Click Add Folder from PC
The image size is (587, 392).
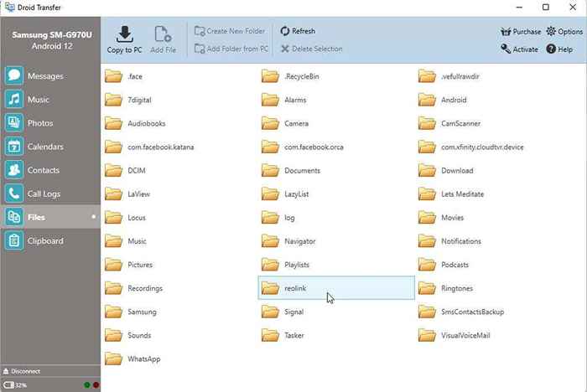click(x=231, y=49)
